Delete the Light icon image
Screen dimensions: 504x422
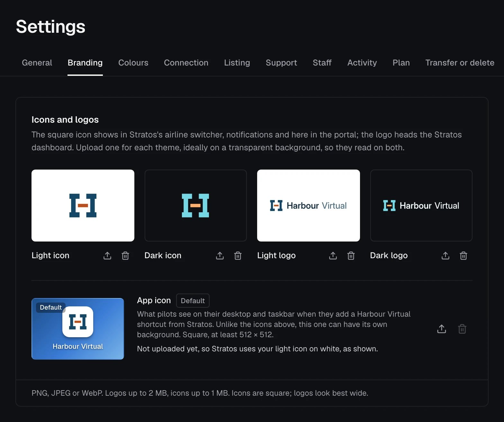125,256
